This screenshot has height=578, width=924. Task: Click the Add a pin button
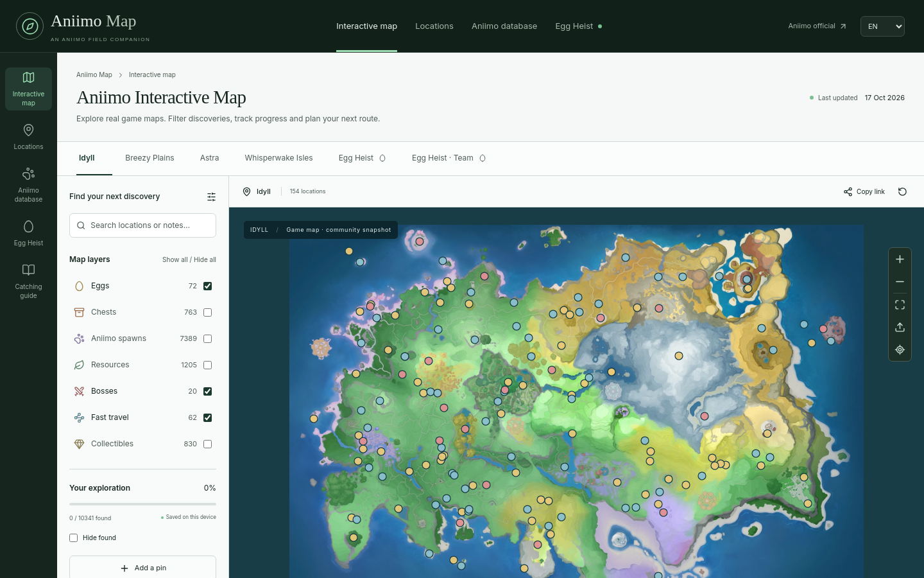(x=142, y=568)
